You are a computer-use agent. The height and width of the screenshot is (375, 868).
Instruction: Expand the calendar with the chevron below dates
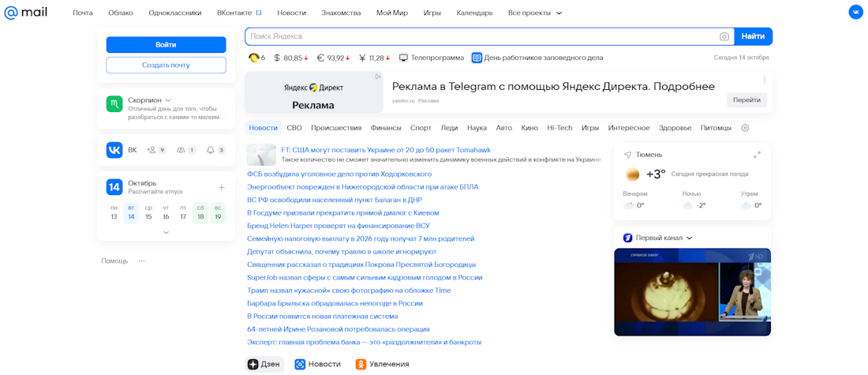[166, 232]
